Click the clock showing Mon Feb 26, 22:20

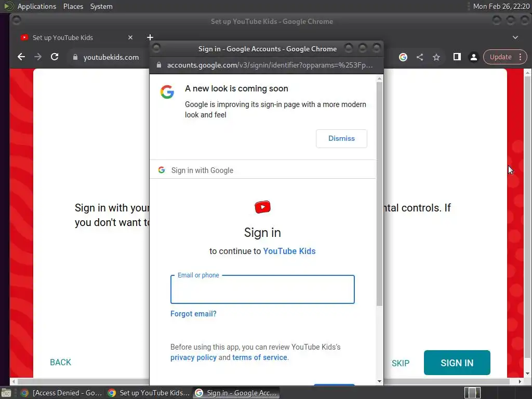pyautogui.click(x=501, y=6)
